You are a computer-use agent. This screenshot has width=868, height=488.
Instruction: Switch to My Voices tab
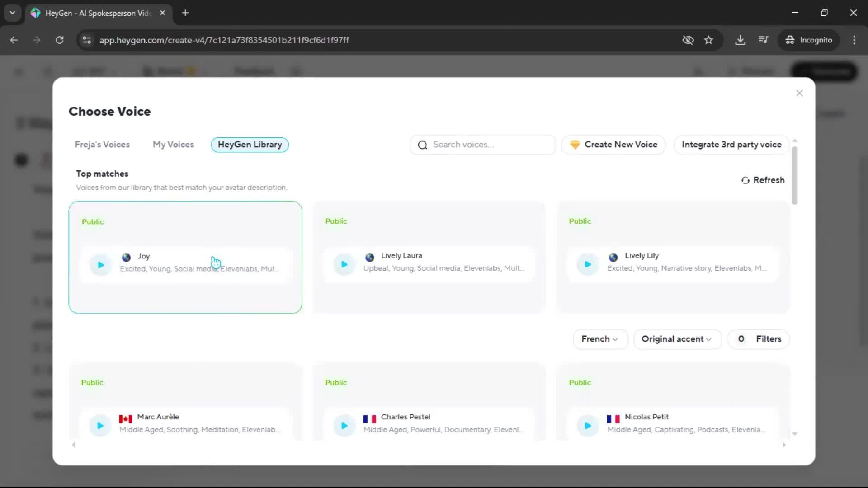click(x=173, y=145)
